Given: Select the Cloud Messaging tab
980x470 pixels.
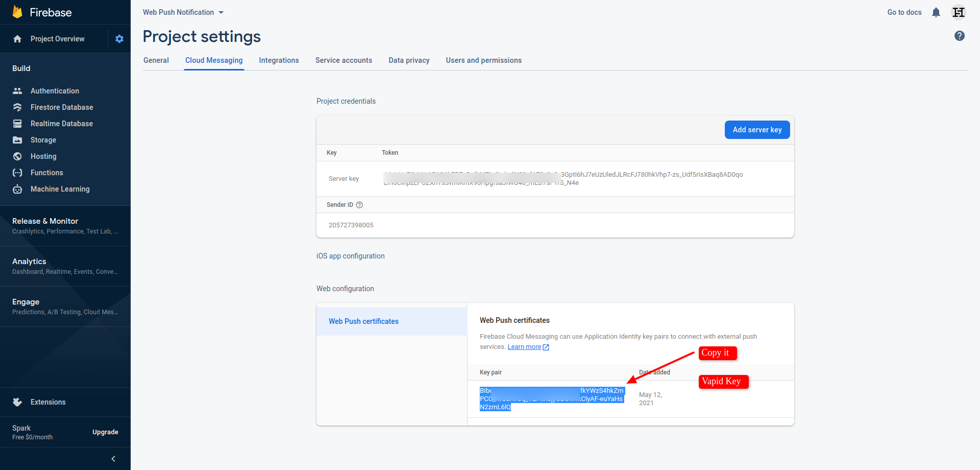Looking at the screenshot, I should (214, 60).
